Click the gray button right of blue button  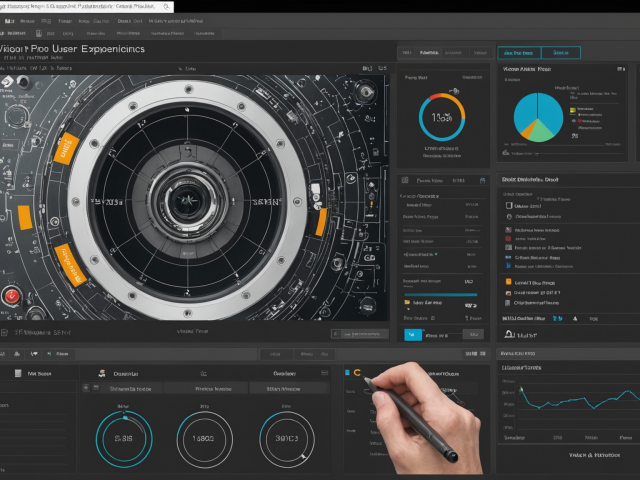472,334
